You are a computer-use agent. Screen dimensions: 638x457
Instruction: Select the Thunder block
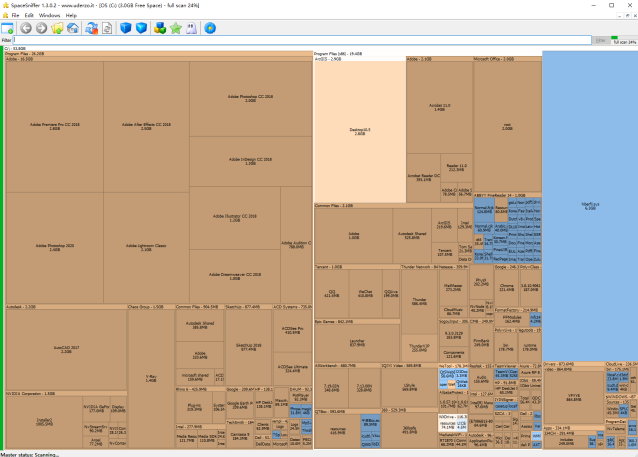coord(420,302)
